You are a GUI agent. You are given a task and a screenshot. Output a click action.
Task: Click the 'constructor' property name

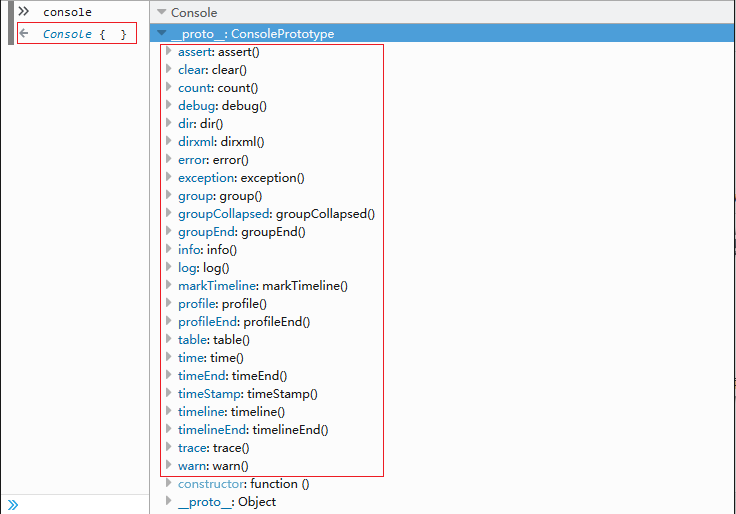(211, 483)
